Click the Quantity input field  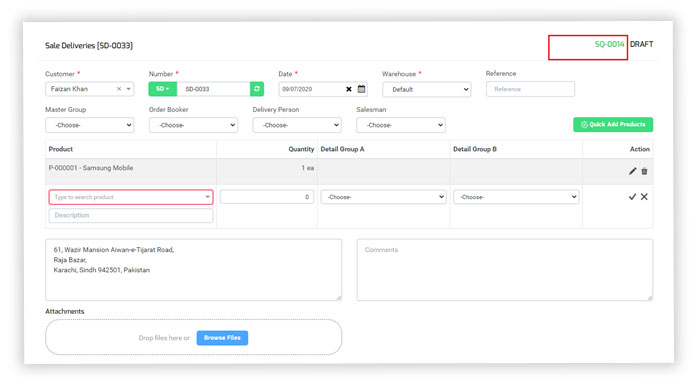pos(267,197)
